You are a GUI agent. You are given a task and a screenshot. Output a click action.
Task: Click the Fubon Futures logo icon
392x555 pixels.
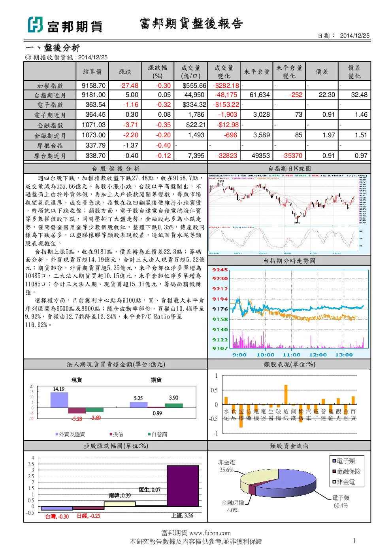click(x=35, y=25)
